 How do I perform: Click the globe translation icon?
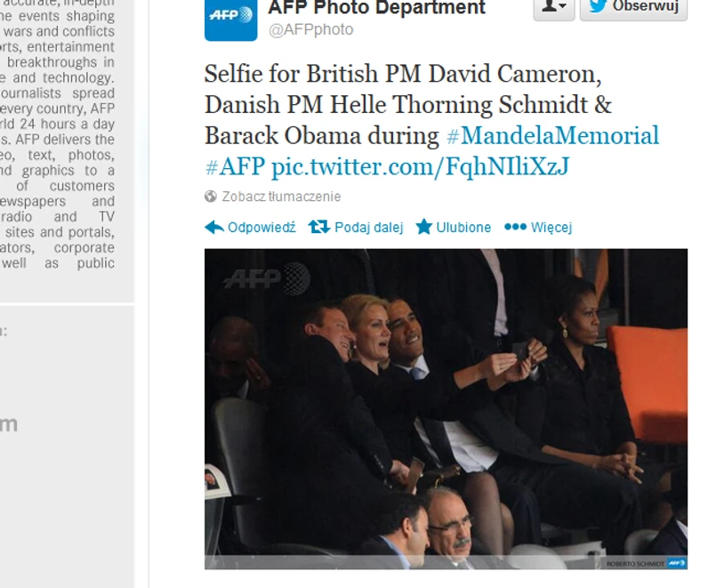click(211, 197)
